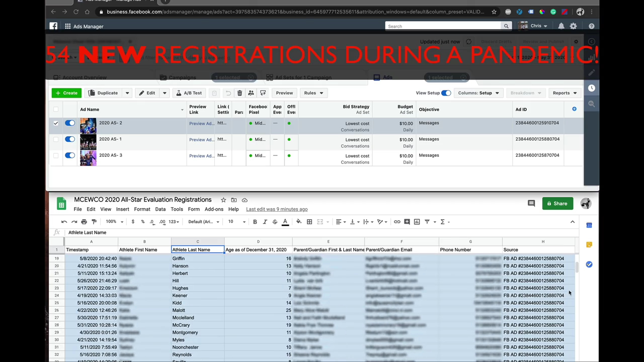Toggle bold formatting in Sheets
This screenshot has height=362, width=644.
255,222
